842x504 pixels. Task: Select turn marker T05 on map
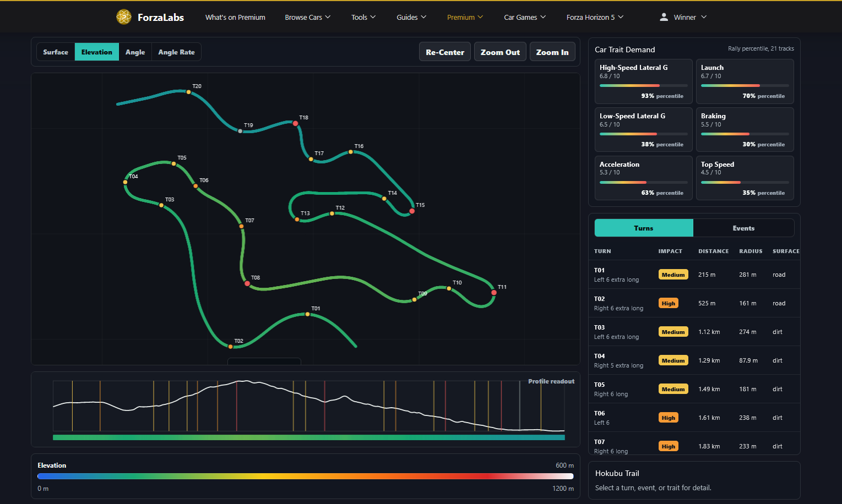point(173,163)
